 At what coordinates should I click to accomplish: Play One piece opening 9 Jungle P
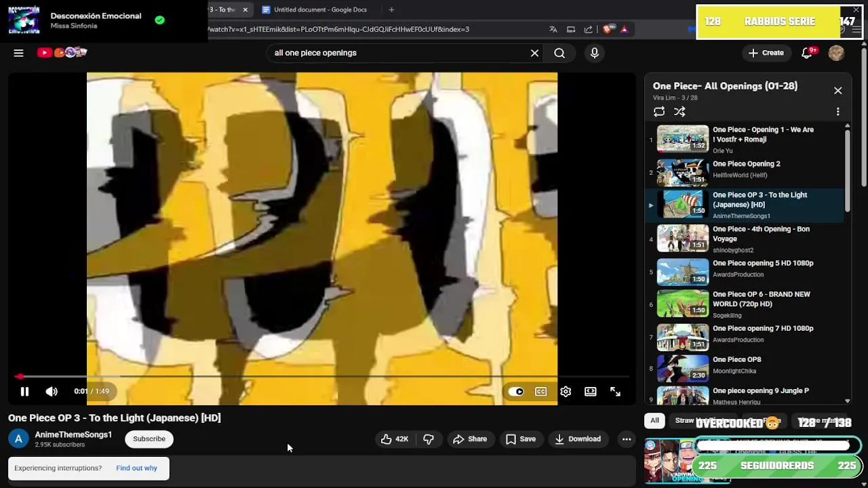click(x=745, y=395)
